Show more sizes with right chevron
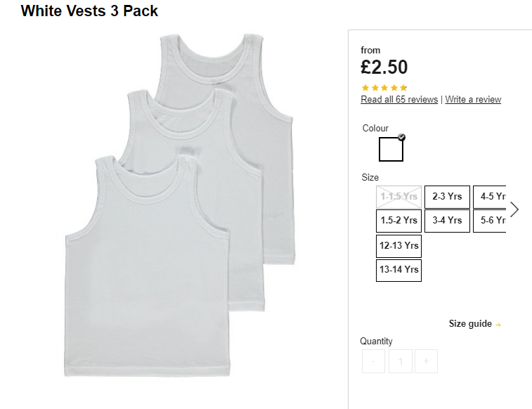This screenshot has height=409, width=532. coord(514,209)
